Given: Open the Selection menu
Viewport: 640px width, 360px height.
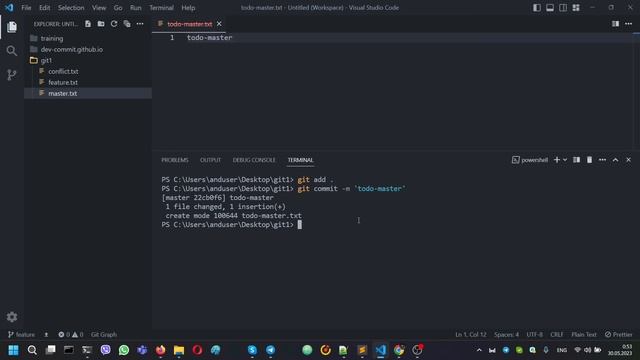Looking at the screenshot, I should (71, 8).
